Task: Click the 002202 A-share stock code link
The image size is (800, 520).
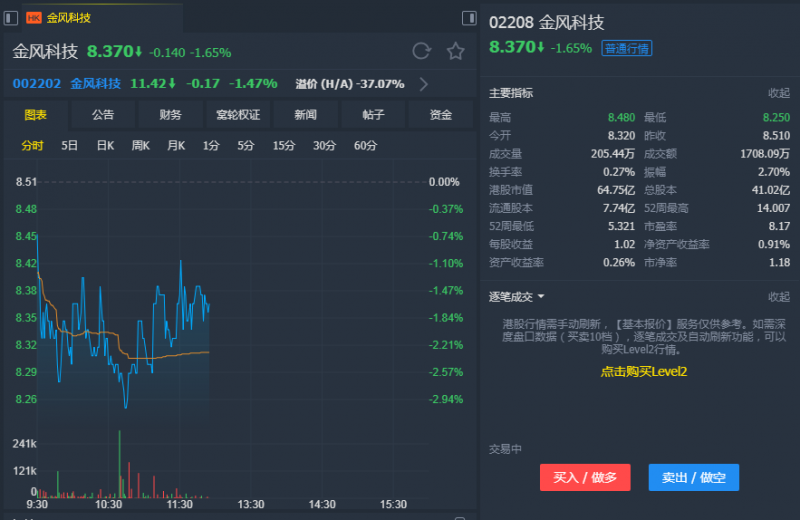Action: click(37, 84)
